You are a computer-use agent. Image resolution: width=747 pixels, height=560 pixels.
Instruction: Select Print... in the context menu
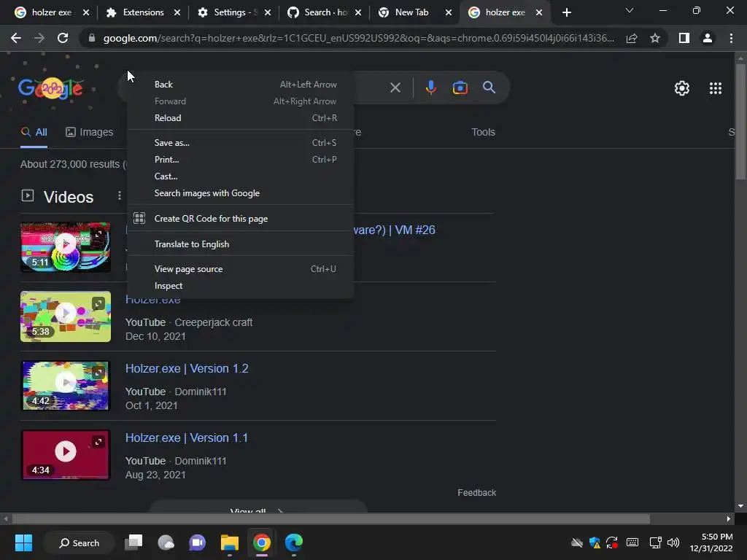[x=240, y=159]
